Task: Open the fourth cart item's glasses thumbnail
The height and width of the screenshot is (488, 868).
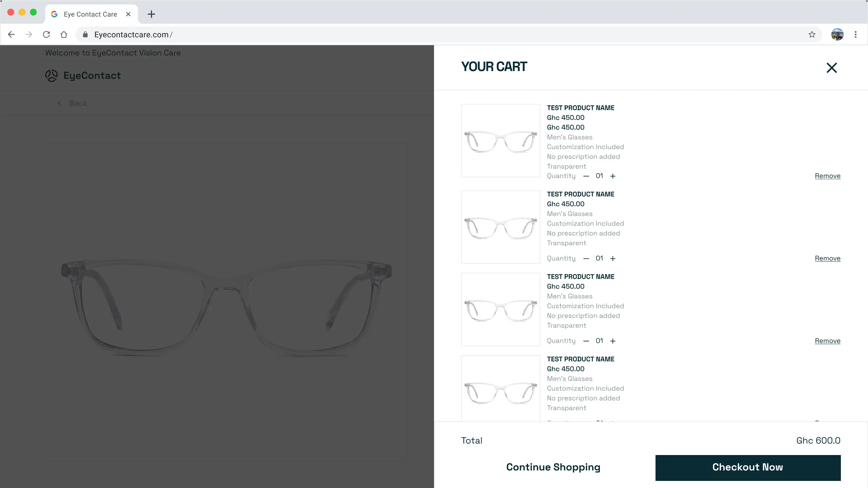Action: (x=500, y=388)
